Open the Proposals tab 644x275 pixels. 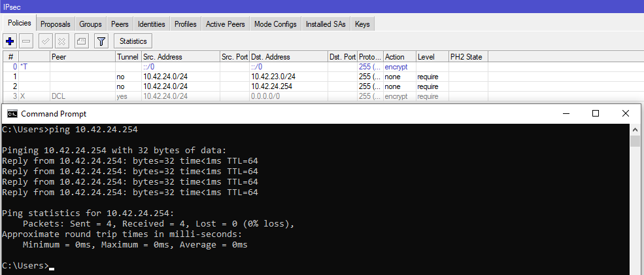(x=56, y=24)
